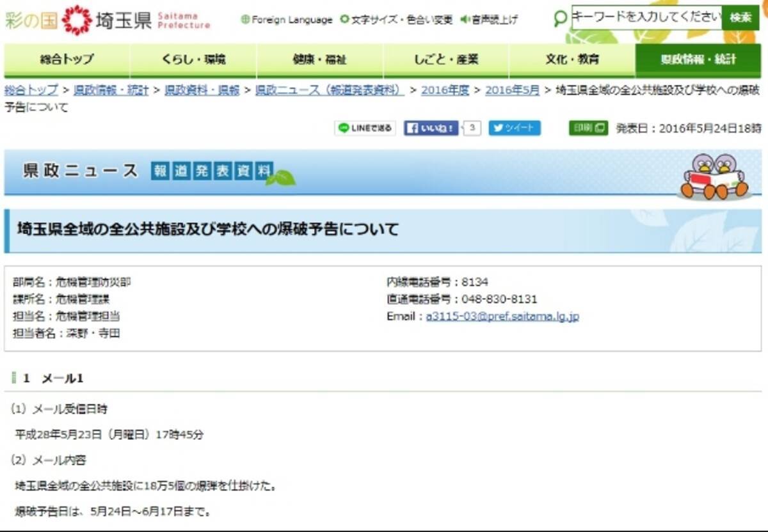Click the 部局名：危機管理防災部 line
Viewport: 768px width, 532px height.
pos(72,281)
